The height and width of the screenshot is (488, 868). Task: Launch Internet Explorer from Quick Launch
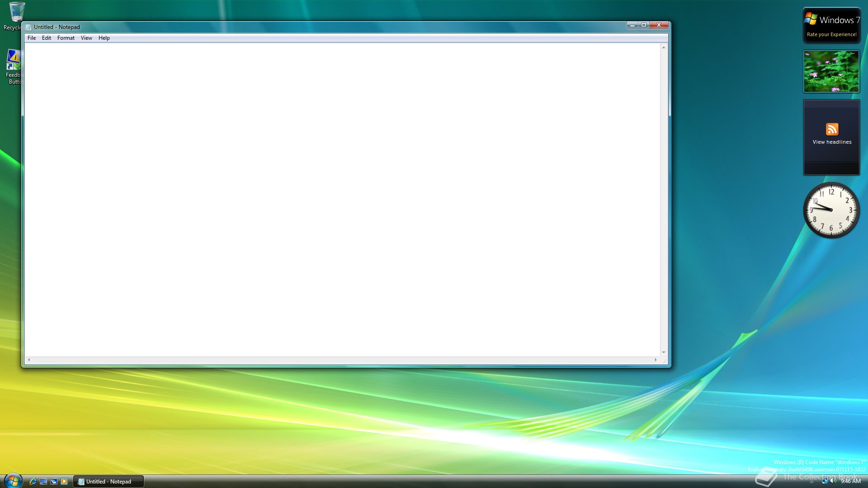(x=33, y=482)
